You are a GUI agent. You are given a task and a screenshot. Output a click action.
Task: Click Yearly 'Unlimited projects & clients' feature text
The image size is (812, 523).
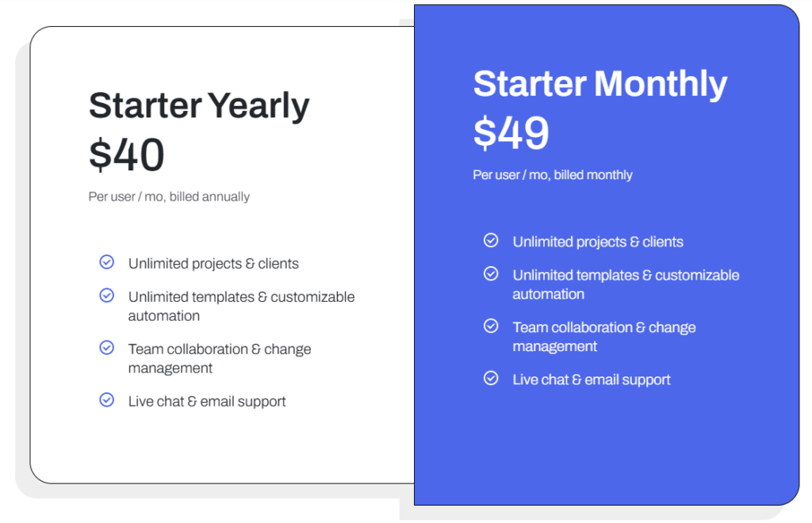coord(213,264)
